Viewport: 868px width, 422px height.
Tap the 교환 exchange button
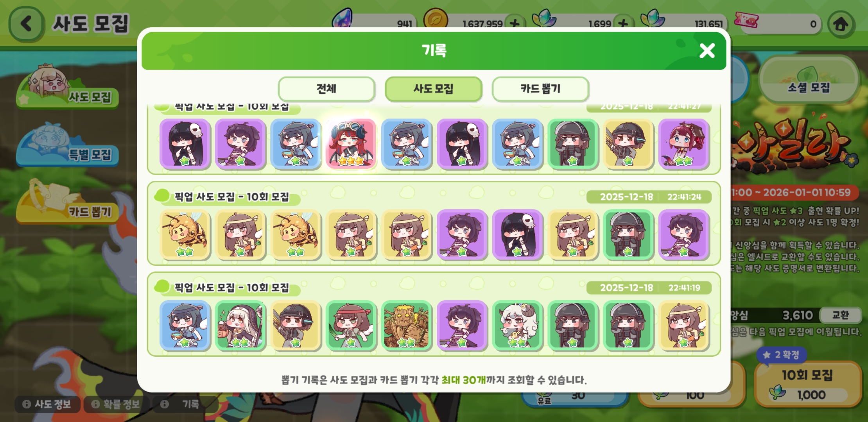[840, 315]
